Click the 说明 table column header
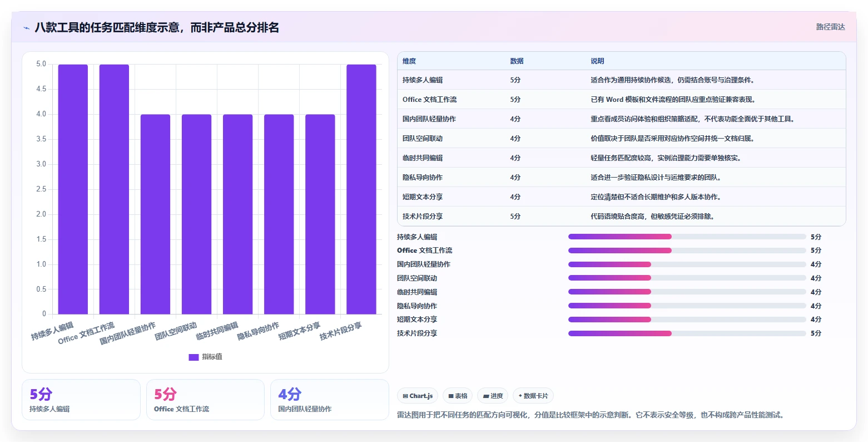868x442 pixels. pyautogui.click(x=597, y=61)
